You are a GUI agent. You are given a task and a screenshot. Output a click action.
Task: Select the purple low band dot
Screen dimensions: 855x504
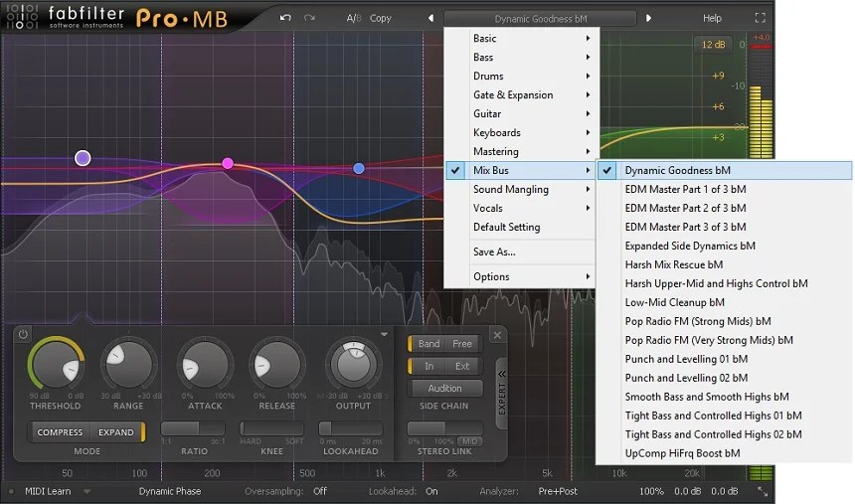(83, 158)
